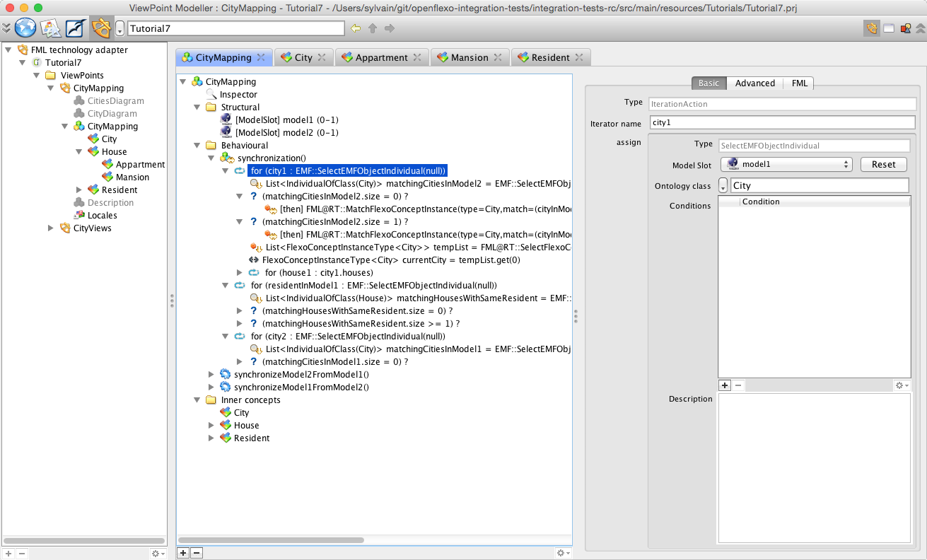
Task: Click the gear icon below the conditions table
Action: tap(902, 385)
